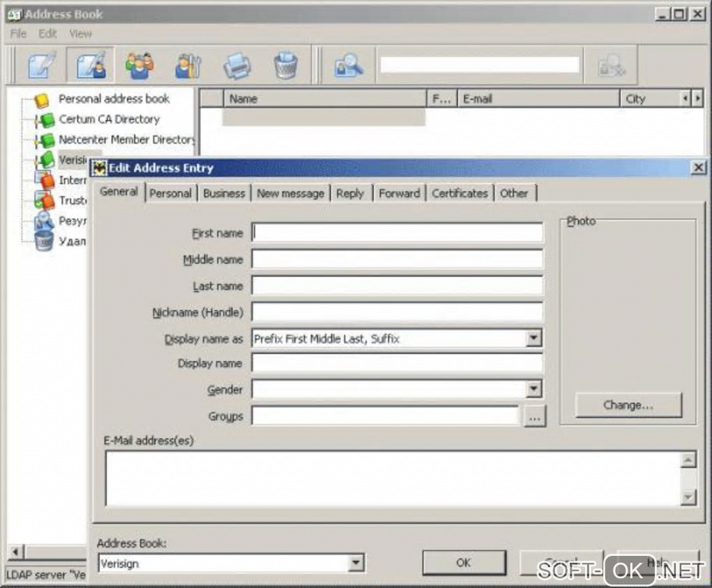
Task: Switch to the General tab
Action: pyautogui.click(x=119, y=192)
